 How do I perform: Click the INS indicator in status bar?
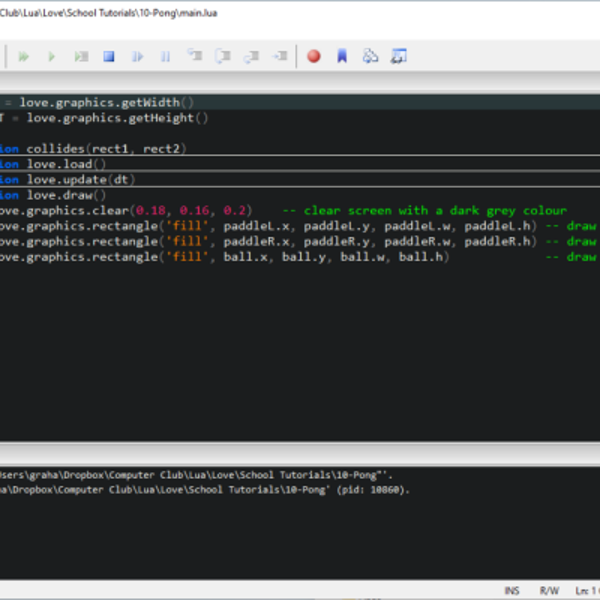(x=512, y=591)
